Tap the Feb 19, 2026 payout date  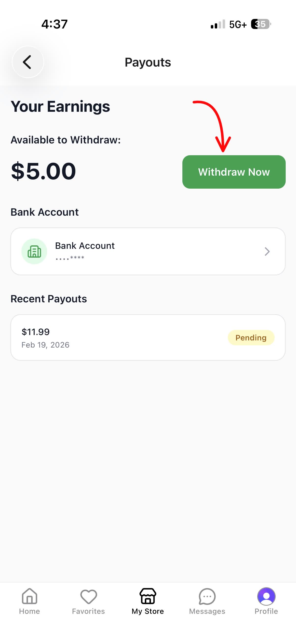click(x=45, y=345)
